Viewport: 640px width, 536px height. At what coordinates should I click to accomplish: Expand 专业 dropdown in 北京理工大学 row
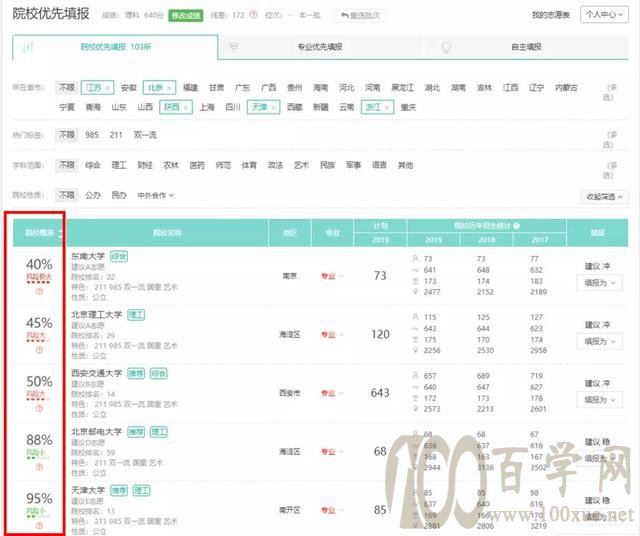(x=332, y=334)
